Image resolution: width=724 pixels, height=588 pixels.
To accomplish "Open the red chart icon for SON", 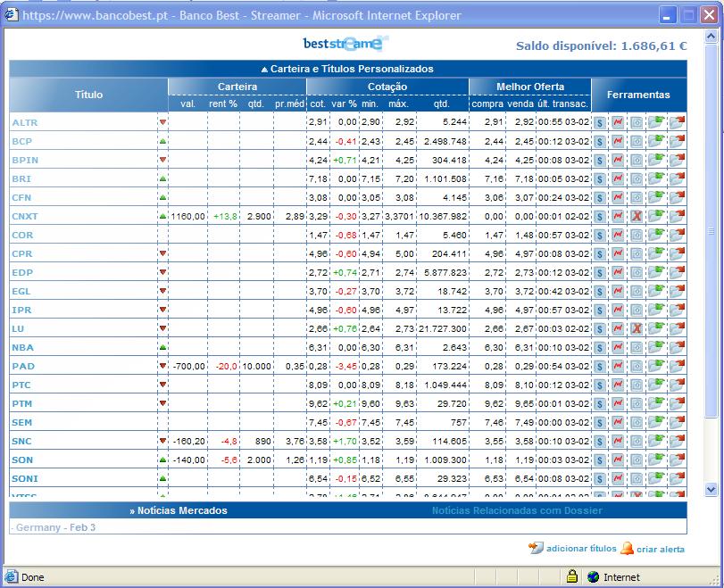I will pyautogui.click(x=618, y=460).
